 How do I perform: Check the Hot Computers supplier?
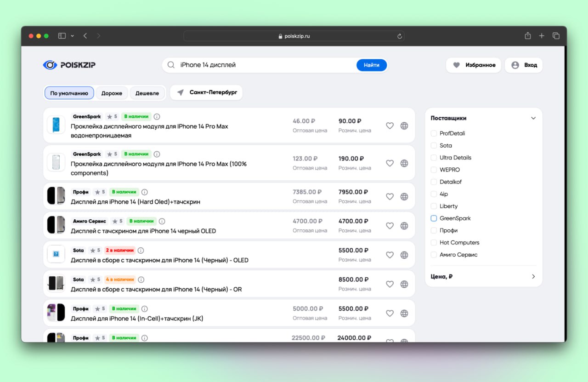(434, 243)
